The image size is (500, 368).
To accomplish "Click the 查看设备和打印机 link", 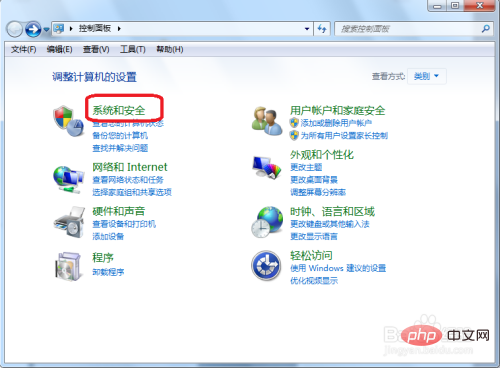I will coord(124,224).
